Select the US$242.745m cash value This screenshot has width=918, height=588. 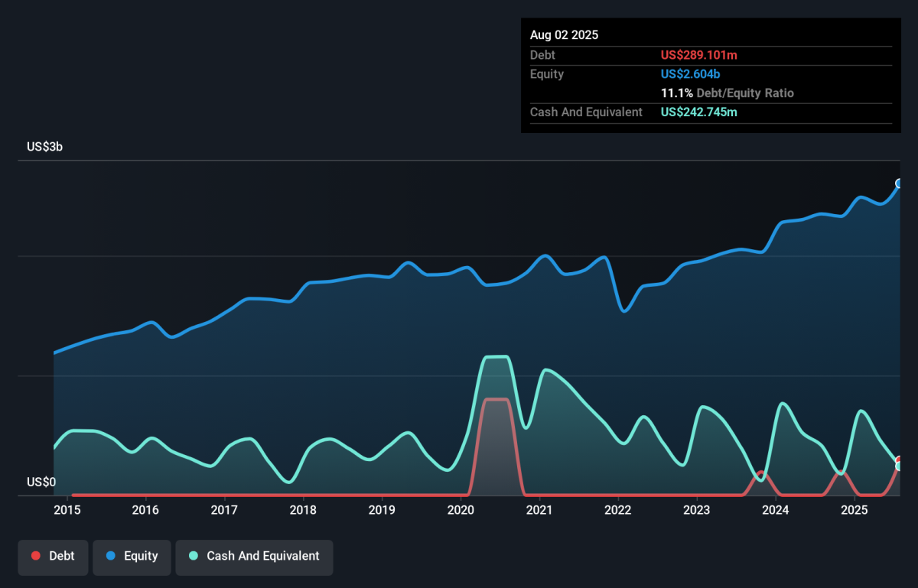(699, 112)
